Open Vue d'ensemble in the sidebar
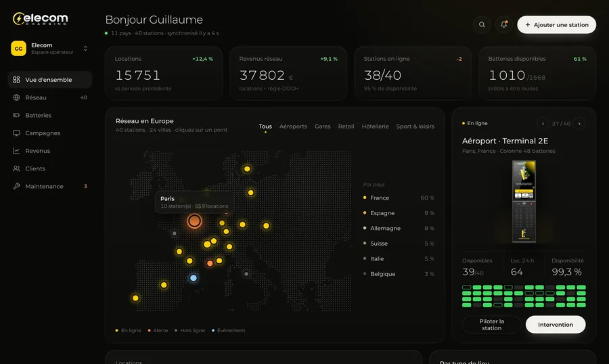 pyautogui.click(x=49, y=80)
